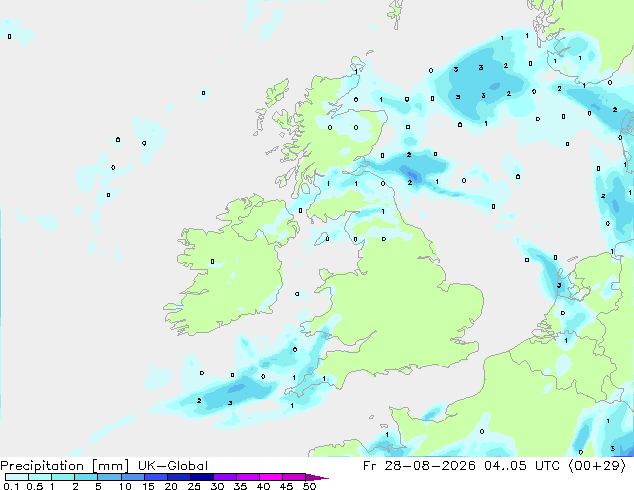The image size is (634, 490).
Task: Select the 10–15 mm legend swatch
Action: 132,477
